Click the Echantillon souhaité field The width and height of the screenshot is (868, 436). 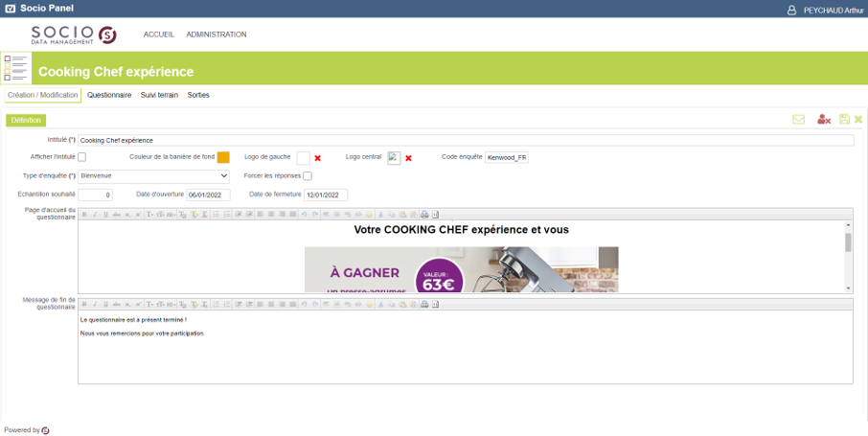95,195
